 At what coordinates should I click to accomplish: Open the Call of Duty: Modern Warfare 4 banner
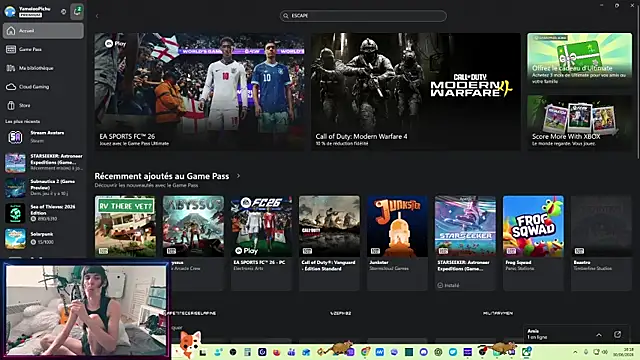coord(416,91)
